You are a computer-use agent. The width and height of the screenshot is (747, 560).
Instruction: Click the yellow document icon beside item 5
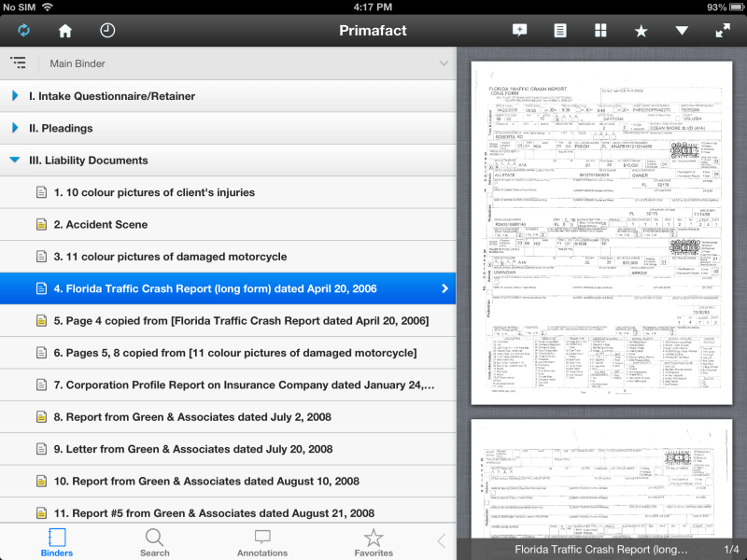(x=41, y=320)
